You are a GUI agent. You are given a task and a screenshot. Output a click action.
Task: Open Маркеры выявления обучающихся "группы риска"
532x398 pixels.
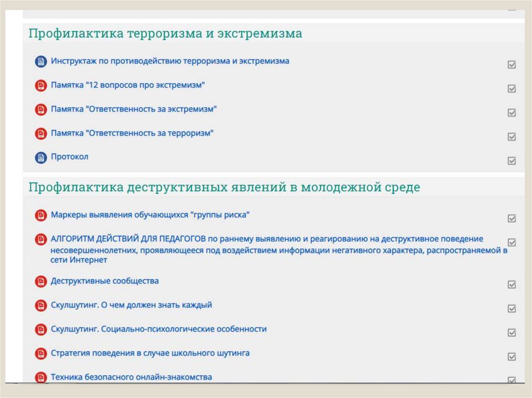pos(150,215)
